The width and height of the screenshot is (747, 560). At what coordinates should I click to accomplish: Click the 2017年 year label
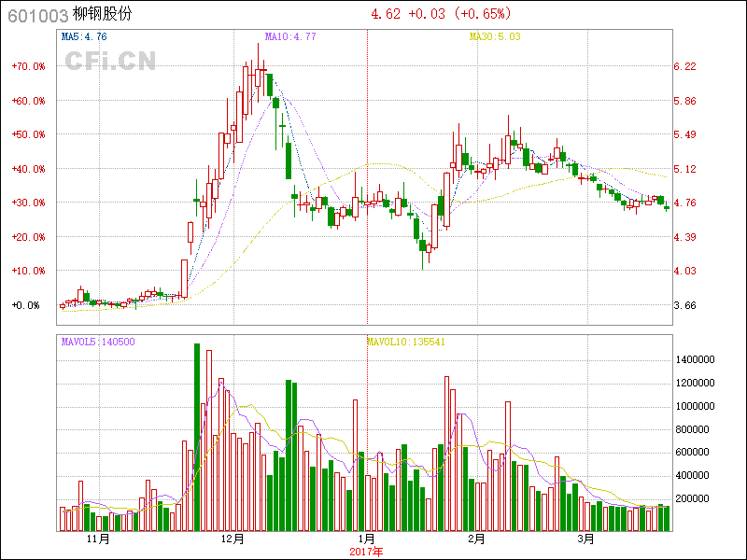(367, 552)
